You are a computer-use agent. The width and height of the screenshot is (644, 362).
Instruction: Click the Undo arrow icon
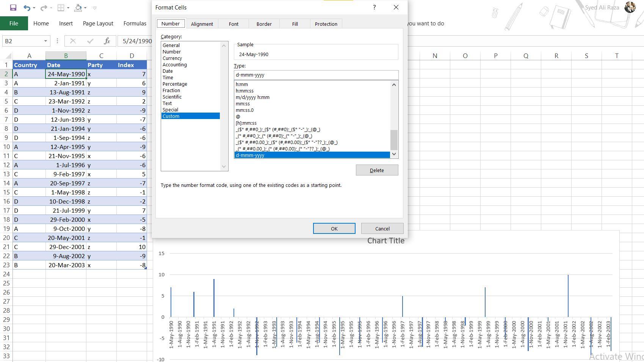[x=26, y=8]
